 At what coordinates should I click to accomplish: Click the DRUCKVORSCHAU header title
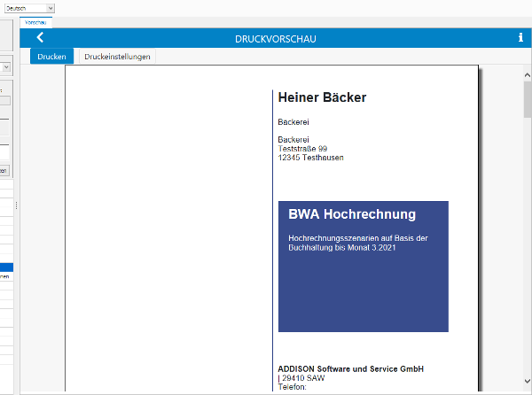point(276,39)
